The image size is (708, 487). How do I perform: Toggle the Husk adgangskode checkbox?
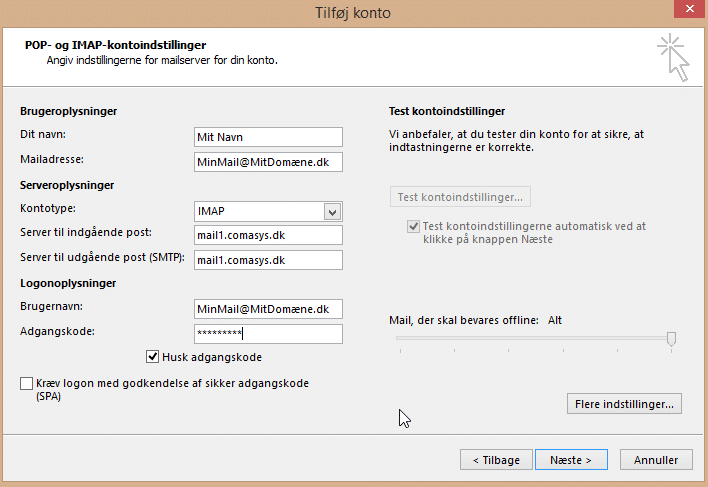click(x=153, y=357)
